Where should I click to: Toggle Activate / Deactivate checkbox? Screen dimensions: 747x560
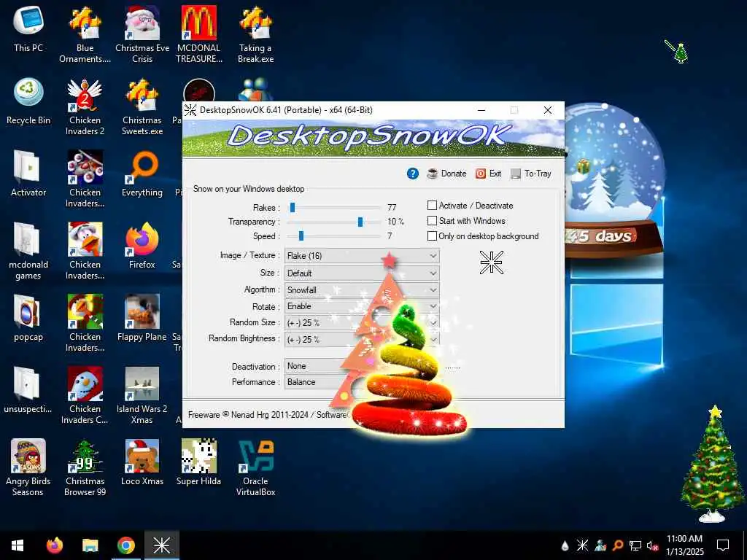click(x=432, y=205)
